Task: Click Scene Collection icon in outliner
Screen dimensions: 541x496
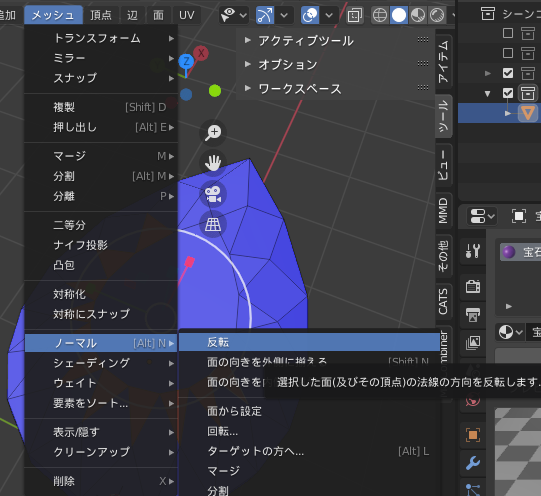Action: 488,14
